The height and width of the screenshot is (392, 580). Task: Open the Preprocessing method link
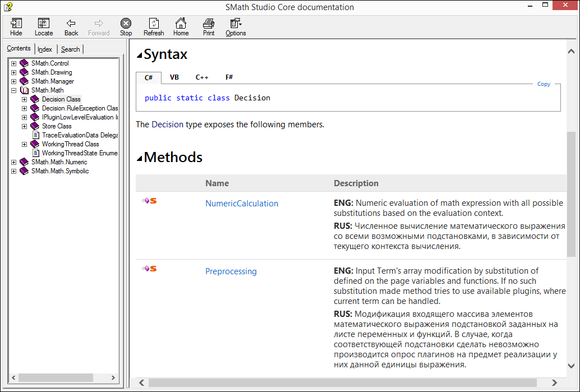click(231, 271)
